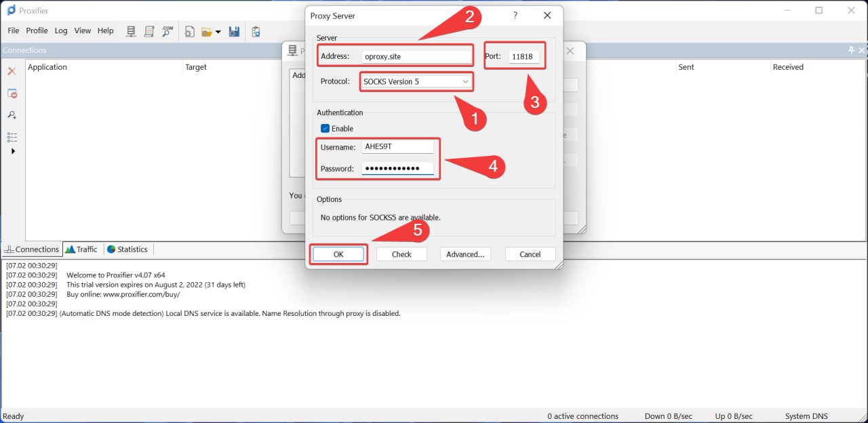Click the Cancel button
868x423 pixels.
530,254
